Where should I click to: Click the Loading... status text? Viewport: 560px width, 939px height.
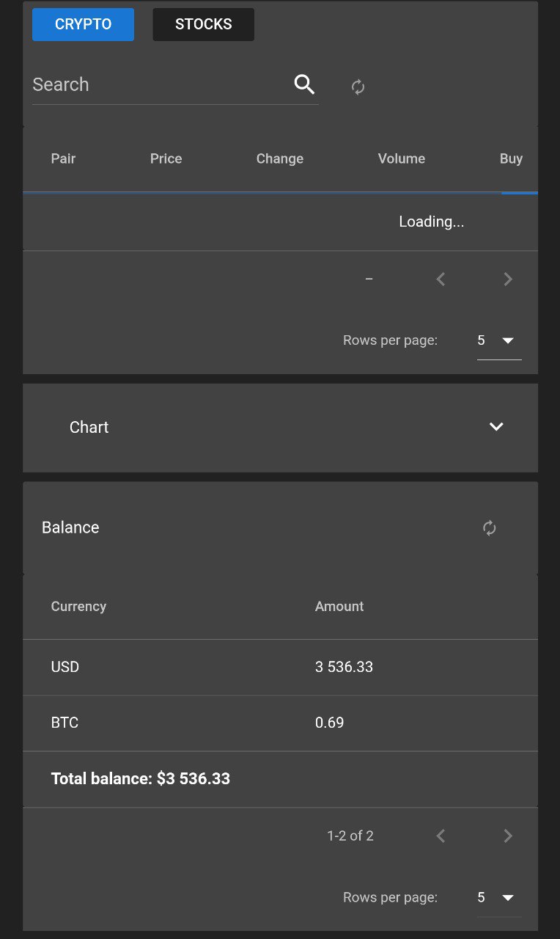[431, 222]
